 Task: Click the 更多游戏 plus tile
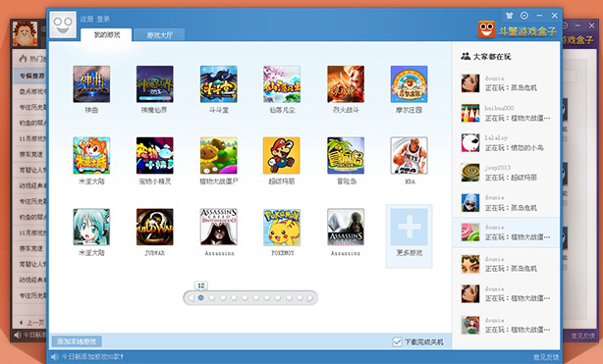[409, 235]
